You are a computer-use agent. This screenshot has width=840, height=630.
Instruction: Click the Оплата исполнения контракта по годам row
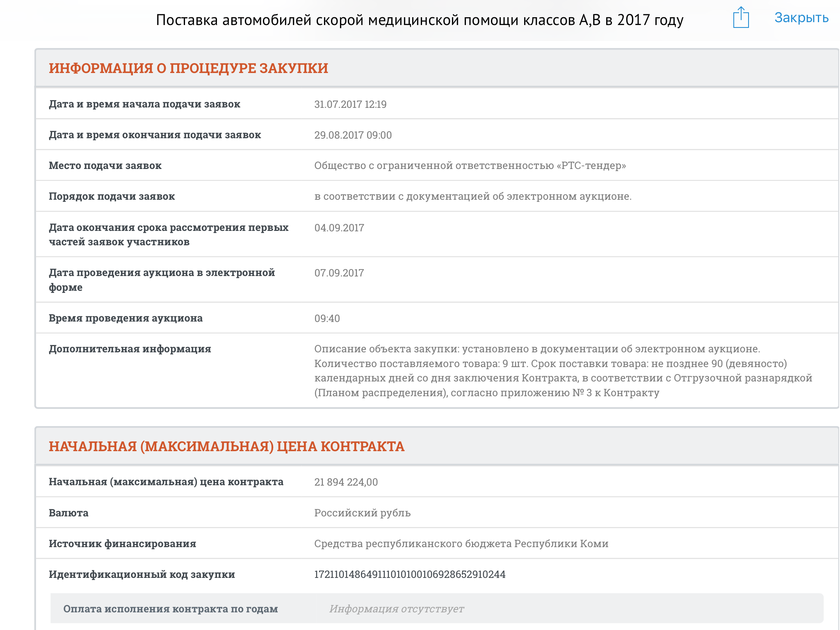170,609
